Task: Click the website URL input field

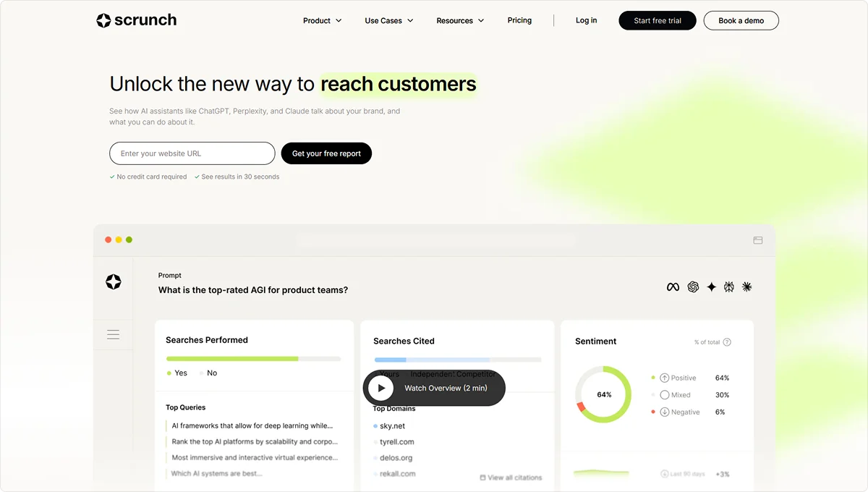Action: (x=192, y=153)
